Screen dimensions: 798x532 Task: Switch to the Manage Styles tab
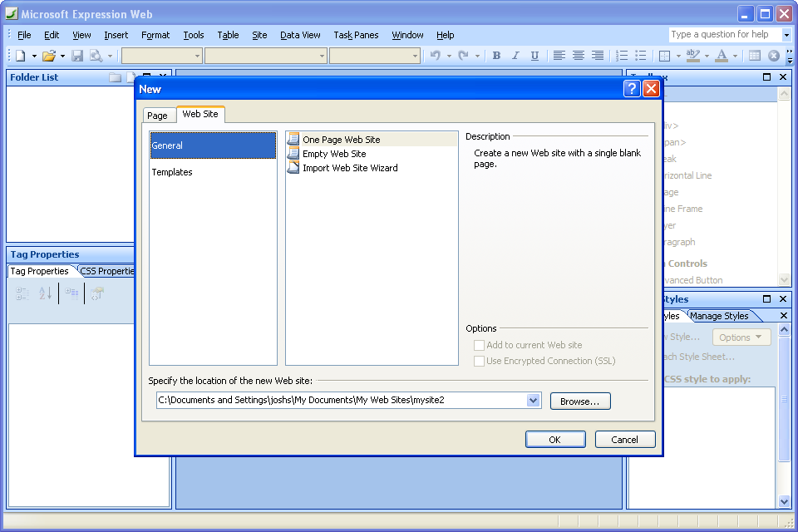click(719, 316)
